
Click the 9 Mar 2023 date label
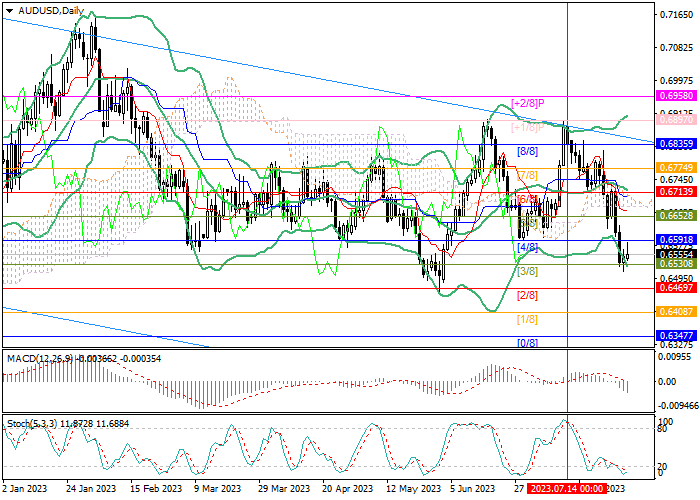218,488
